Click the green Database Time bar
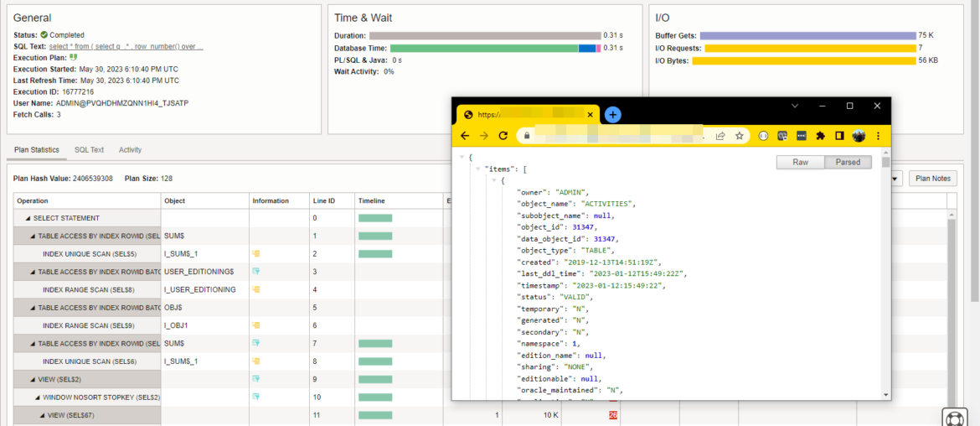 coord(484,48)
